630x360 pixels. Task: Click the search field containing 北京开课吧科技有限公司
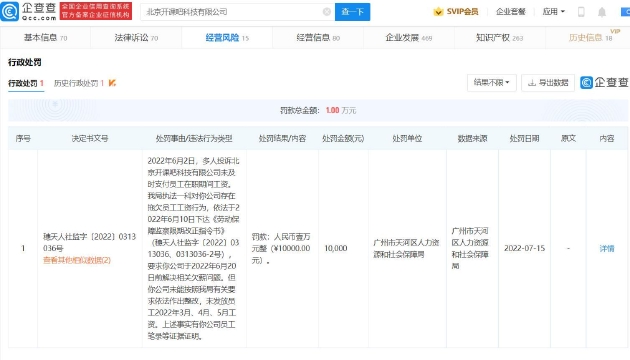pyautogui.click(x=237, y=12)
